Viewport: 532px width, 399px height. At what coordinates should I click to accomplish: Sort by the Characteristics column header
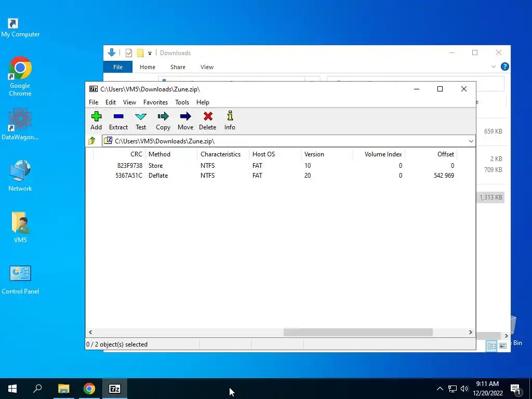(223, 154)
